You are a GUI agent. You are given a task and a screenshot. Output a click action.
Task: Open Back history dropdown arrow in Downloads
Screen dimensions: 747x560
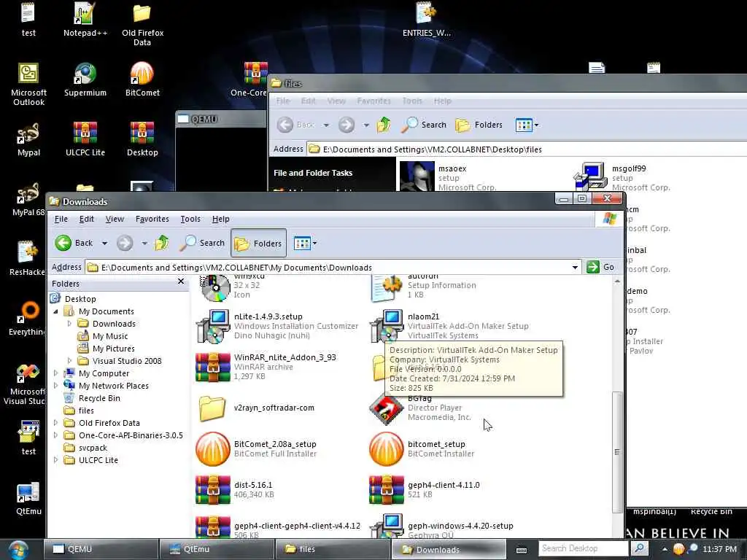pos(104,244)
